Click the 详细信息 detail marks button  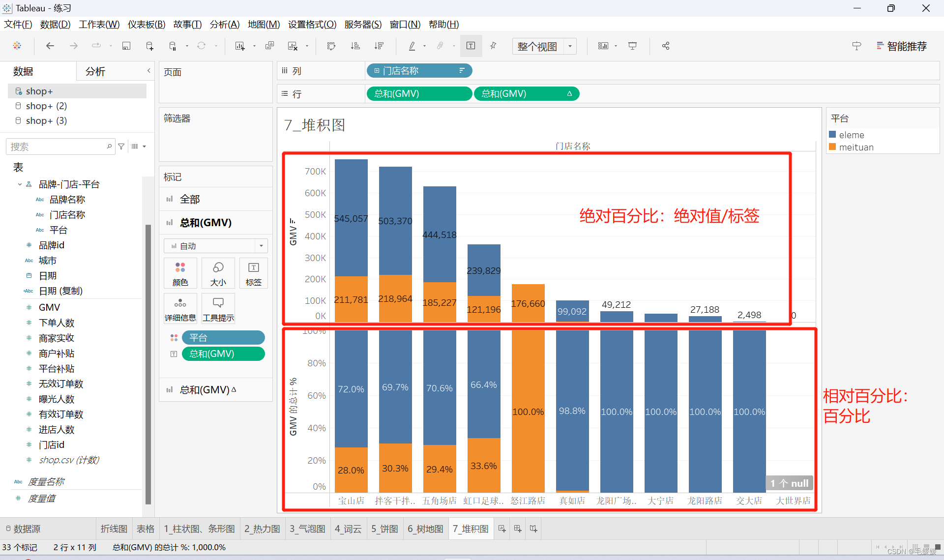click(x=180, y=309)
